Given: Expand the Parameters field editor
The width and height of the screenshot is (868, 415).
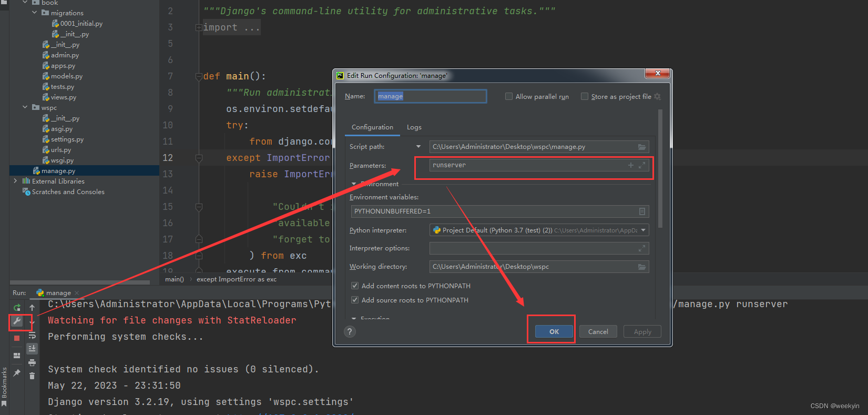Looking at the screenshot, I should point(642,165).
